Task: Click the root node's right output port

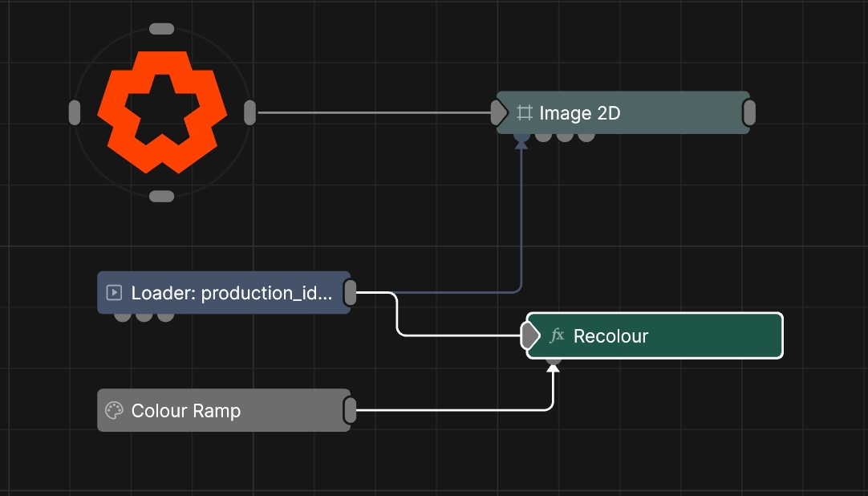Action: tap(249, 112)
